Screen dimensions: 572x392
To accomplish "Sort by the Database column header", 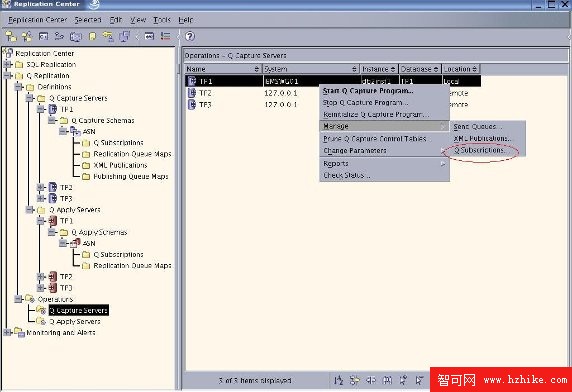I will click(x=420, y=69).
